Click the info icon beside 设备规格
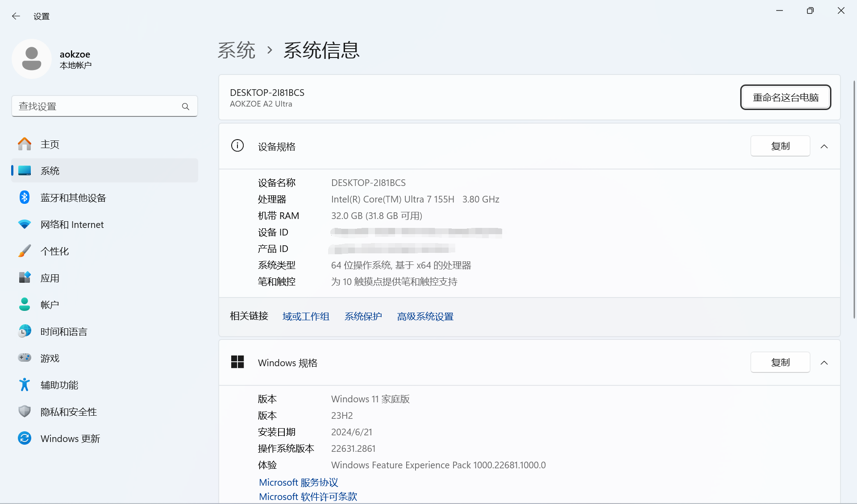This screenshot has width=857, height=504. (x=237, y=146)
